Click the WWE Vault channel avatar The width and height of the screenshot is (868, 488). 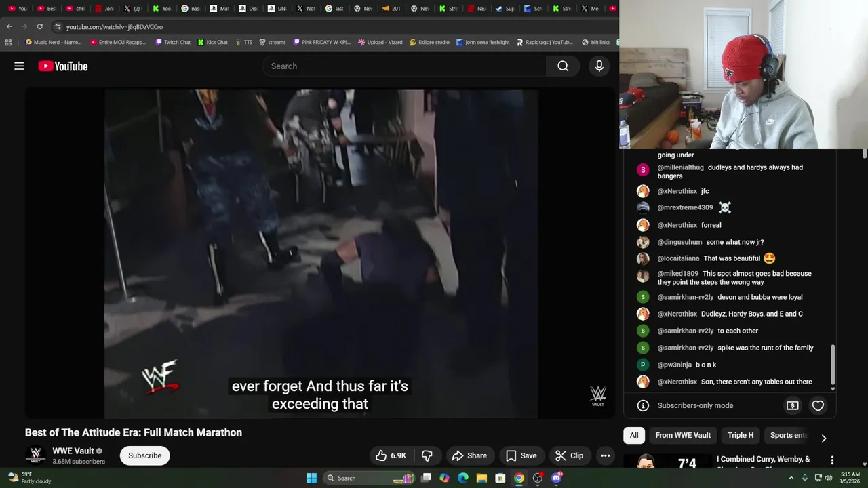coord(35,455)
